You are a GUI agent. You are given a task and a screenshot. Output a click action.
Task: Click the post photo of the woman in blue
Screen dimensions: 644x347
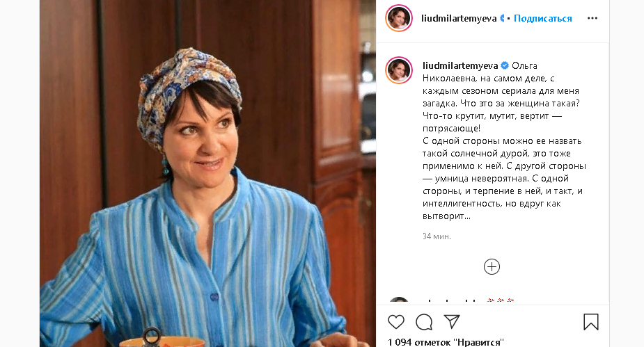(207, 174)
